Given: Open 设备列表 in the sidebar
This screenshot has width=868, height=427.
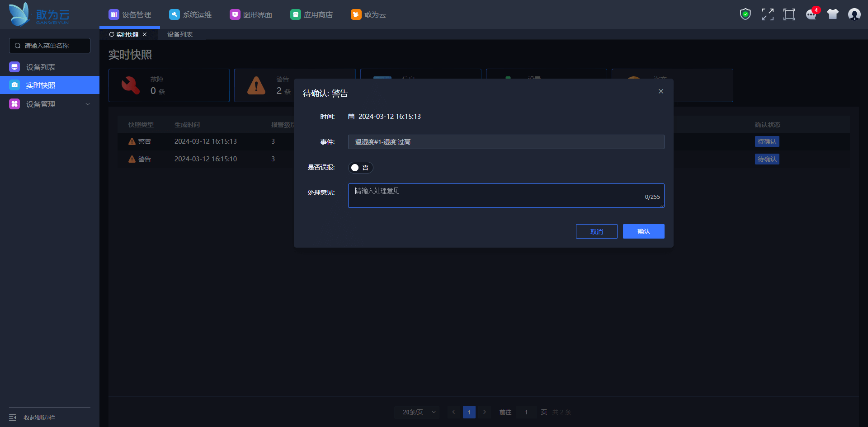Looking at the screenshot, I should point(50,67).
